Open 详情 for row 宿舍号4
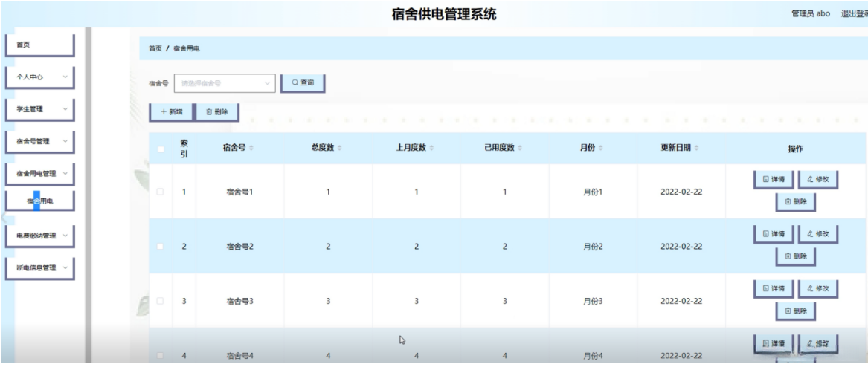The image size is (868, 367). (x=774, y=343)
